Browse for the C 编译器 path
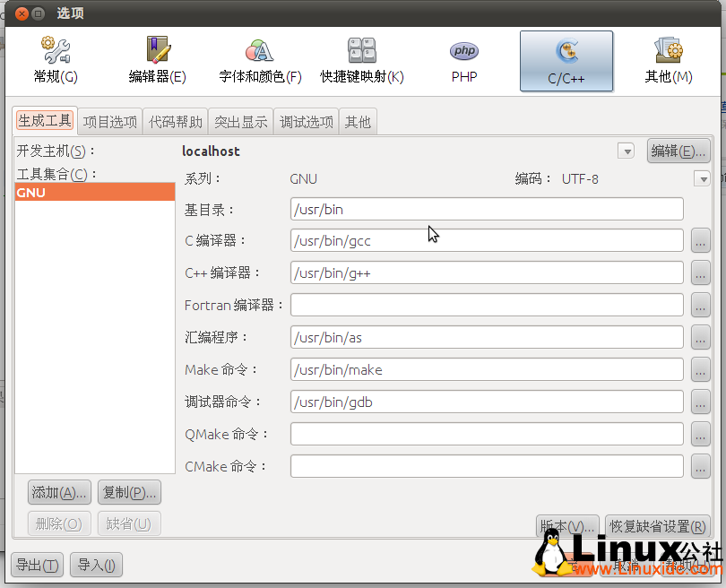 (701, 240)
